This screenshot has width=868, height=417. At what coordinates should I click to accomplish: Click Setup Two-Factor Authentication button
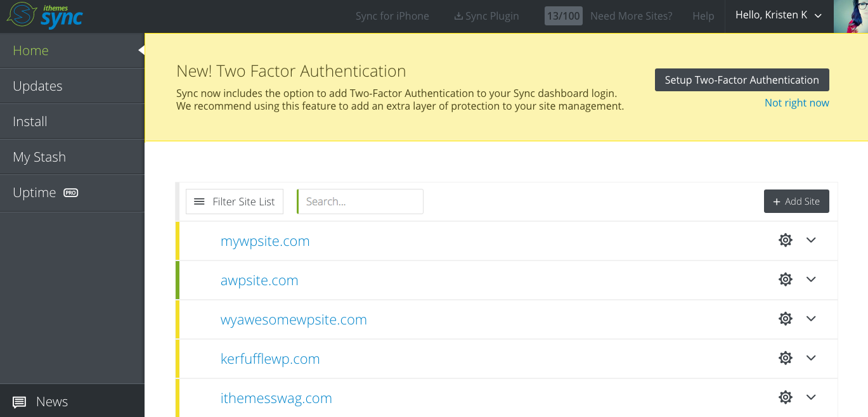pyautogui.click(x=742, y=80)
